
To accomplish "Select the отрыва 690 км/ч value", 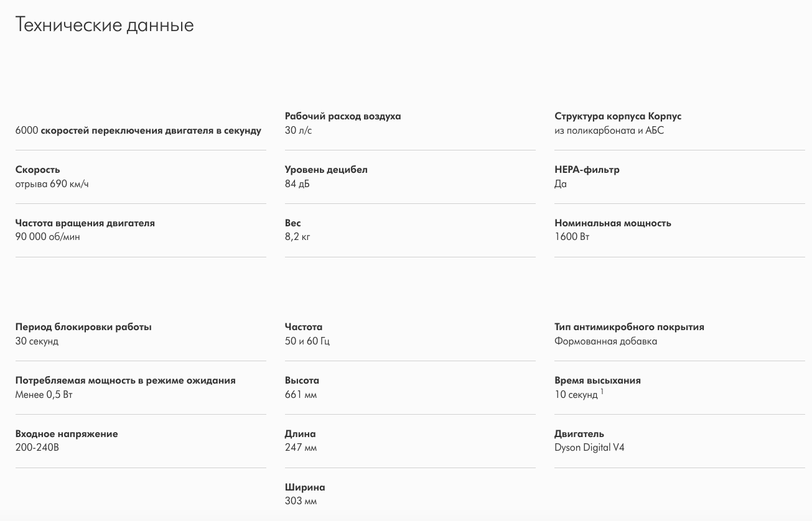I will pyautogui.click(x=52, y=183).
